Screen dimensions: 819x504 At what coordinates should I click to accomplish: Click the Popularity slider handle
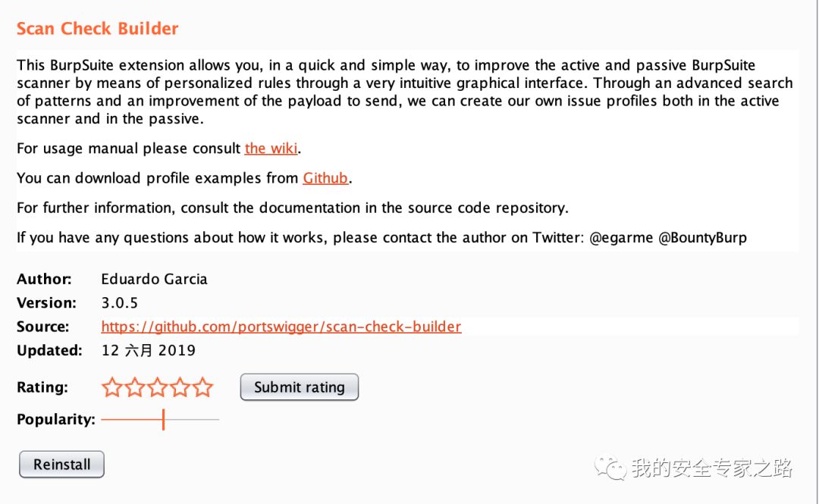point(163,419)
